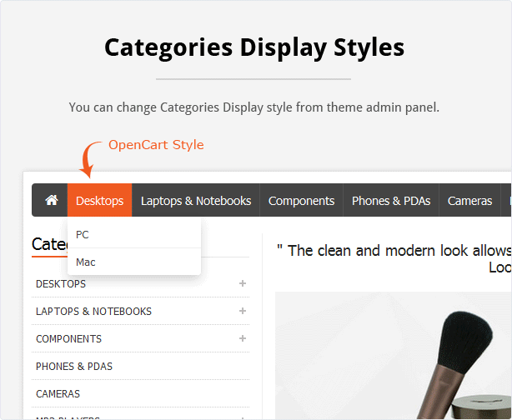The width and height of the screenshot is (512, 420).
Task: Expand the COMPONENTS category plus icon
Action: (x=243, y=338)
